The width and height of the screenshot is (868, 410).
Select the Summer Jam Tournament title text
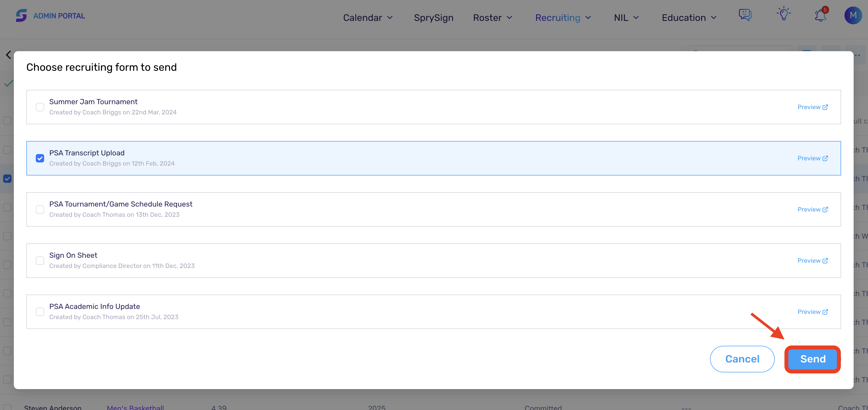click(93, 102)
